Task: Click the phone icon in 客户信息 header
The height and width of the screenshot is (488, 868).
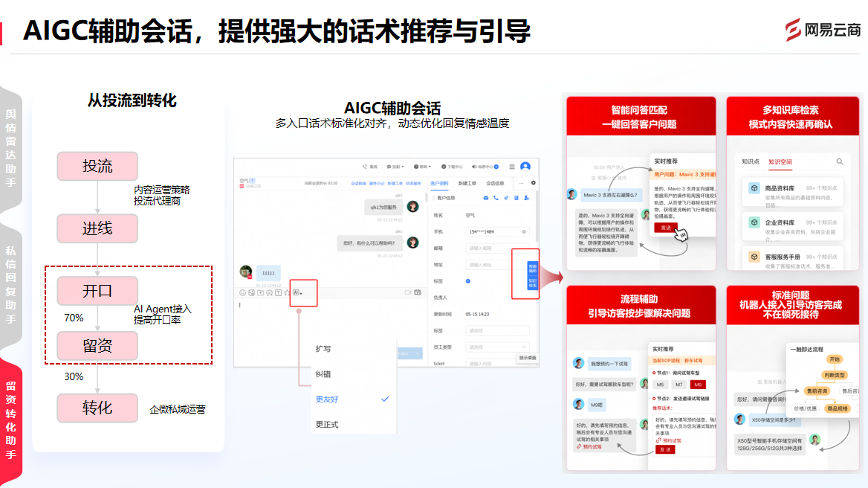Action: pos(496,198)
